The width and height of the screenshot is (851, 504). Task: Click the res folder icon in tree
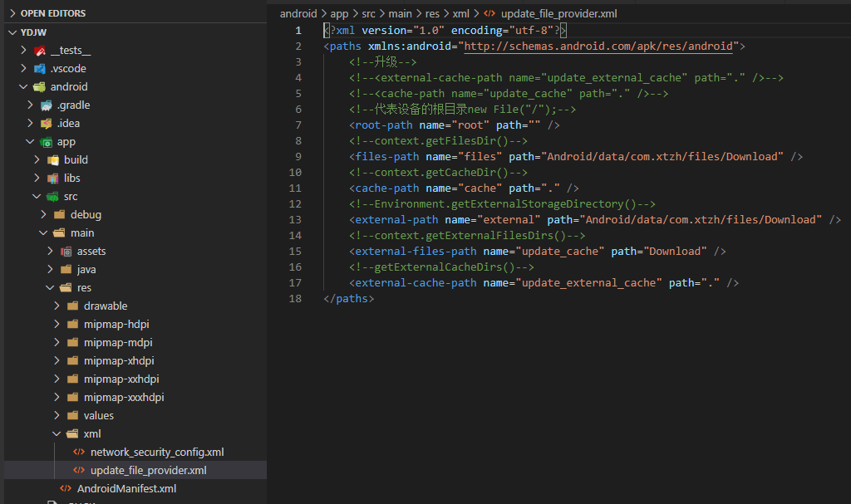click(66, 287)
